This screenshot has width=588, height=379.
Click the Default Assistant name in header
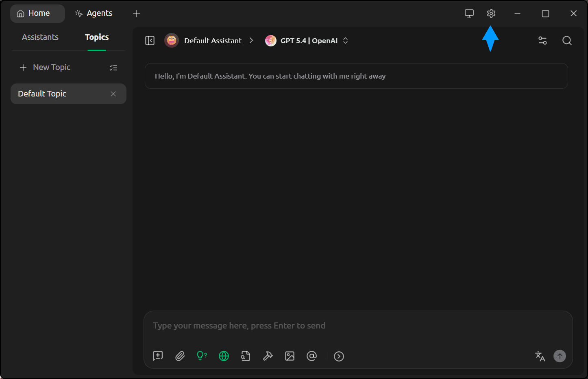(x=213, y=41)
